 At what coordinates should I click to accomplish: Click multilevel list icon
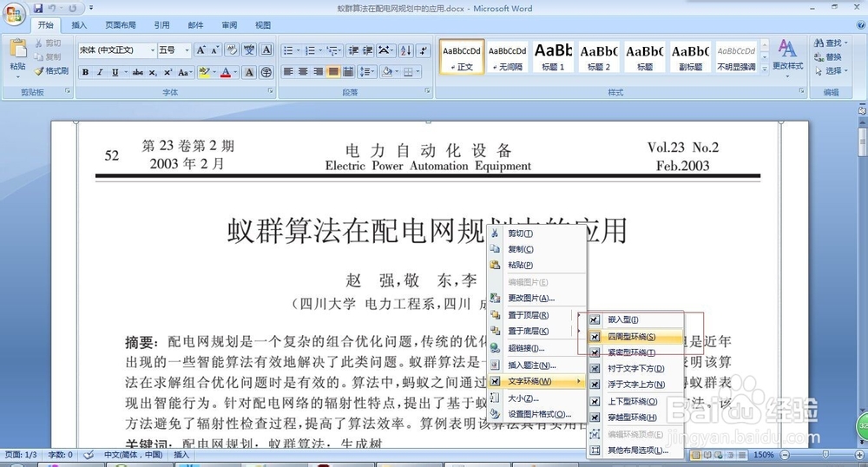332,50
